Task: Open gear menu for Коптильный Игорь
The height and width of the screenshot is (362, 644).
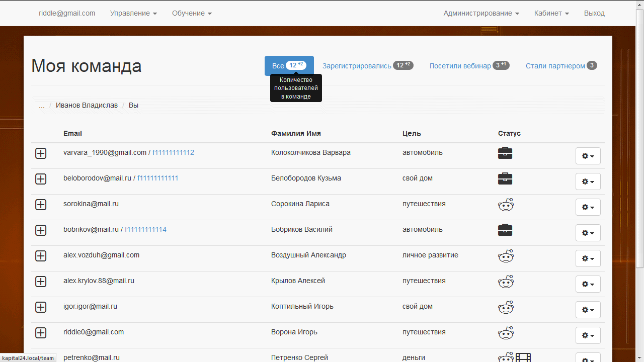Action: [588, 310]
